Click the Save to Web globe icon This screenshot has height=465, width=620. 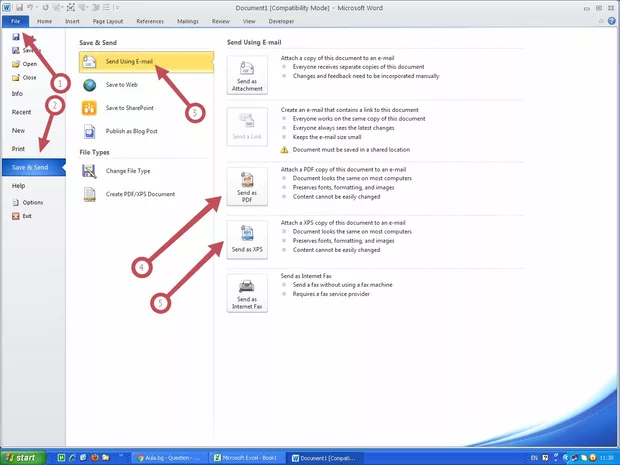(90, 85)
